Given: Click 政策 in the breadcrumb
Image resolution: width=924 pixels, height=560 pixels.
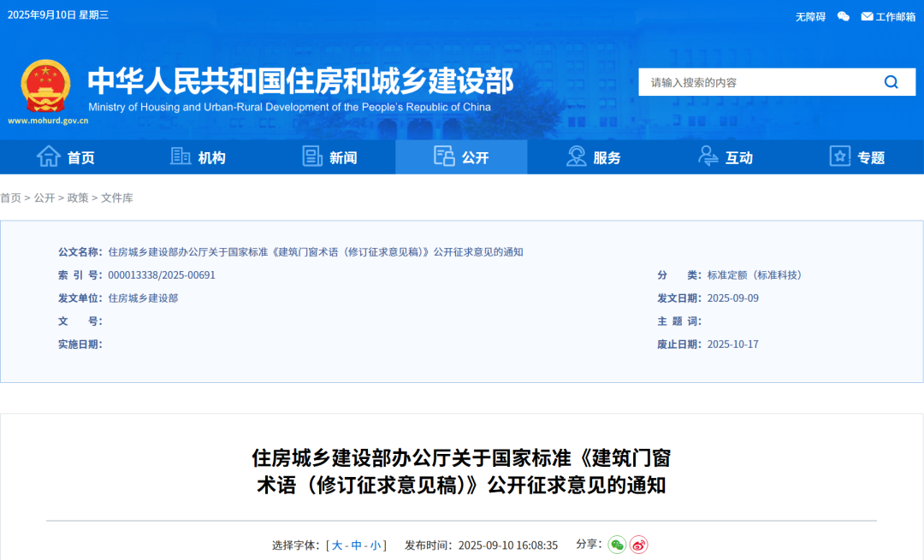Looking at the screenshot, I should coord(78,197).
